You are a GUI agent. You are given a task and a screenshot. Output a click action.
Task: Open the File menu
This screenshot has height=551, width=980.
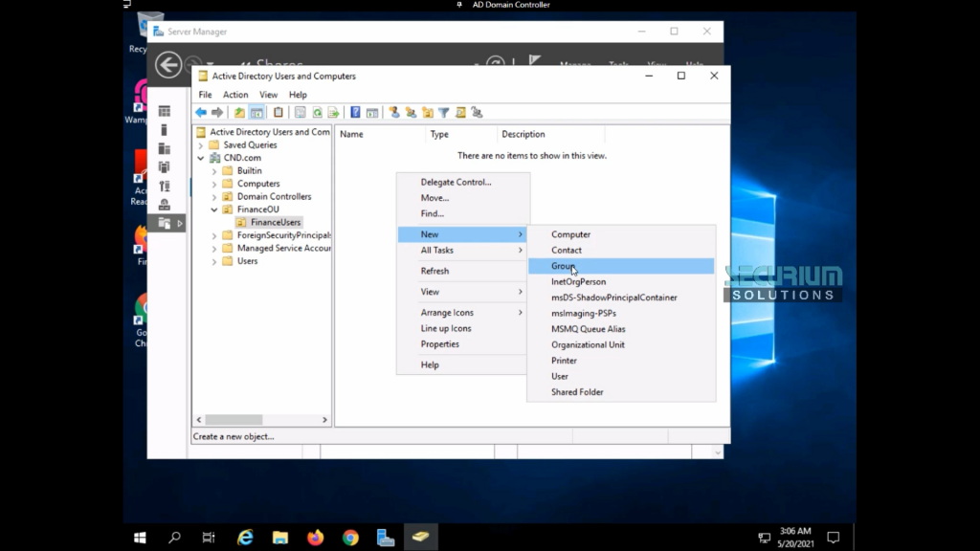coord(205,95)
